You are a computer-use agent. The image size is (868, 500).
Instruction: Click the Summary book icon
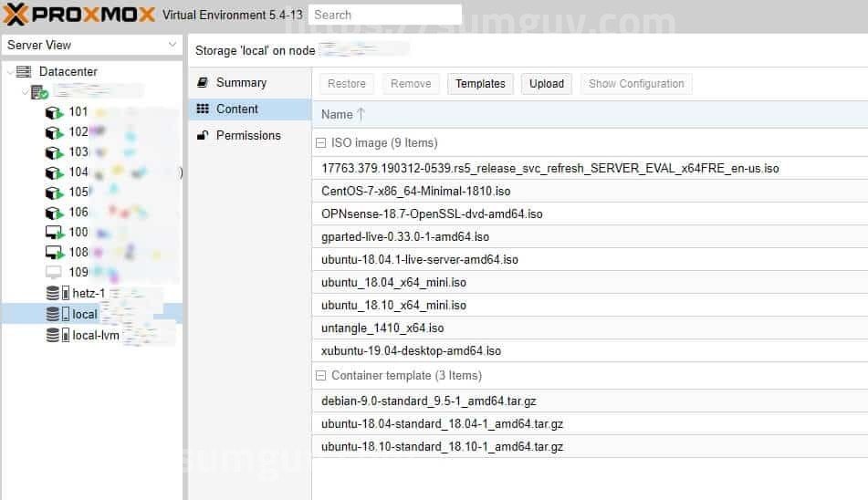tap(203, 82)
